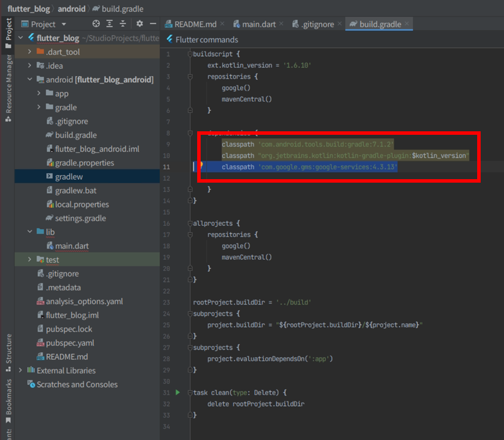
Task: Click the gradle:7.1.2 classpath line
Action: [307, 144]
